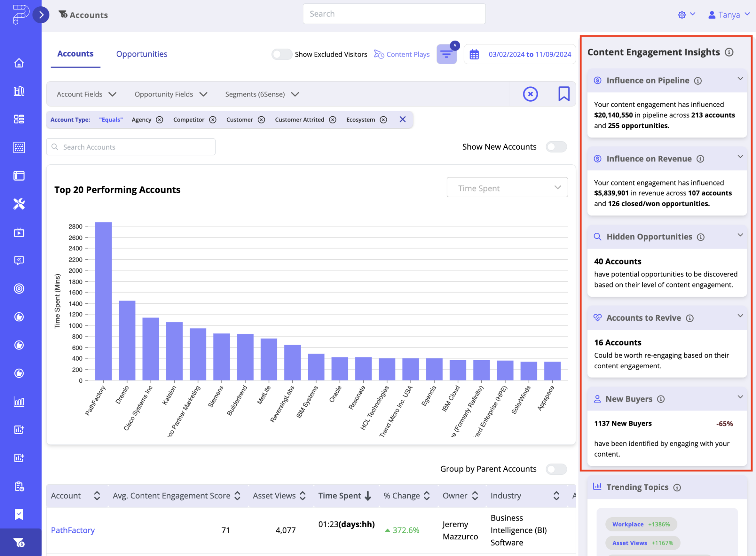This screenshot has height=556, width=756.
Task: Open the PathFactory account link
Action: 73,530
